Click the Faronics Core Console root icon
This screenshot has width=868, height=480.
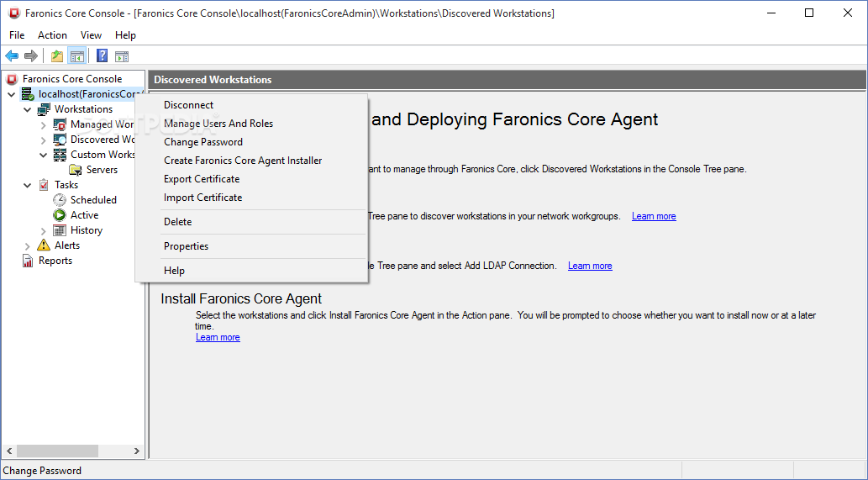pyautogui.click(x=12, y=79)
